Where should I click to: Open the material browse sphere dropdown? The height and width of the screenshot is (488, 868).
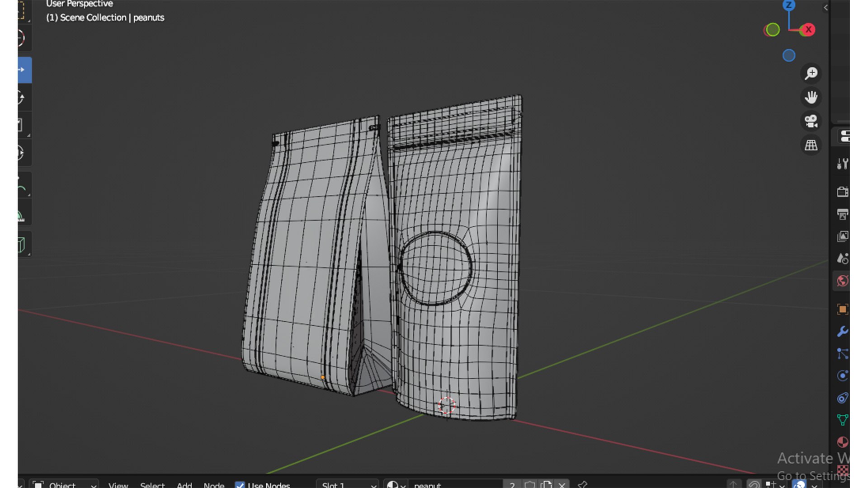pos(396,484)
